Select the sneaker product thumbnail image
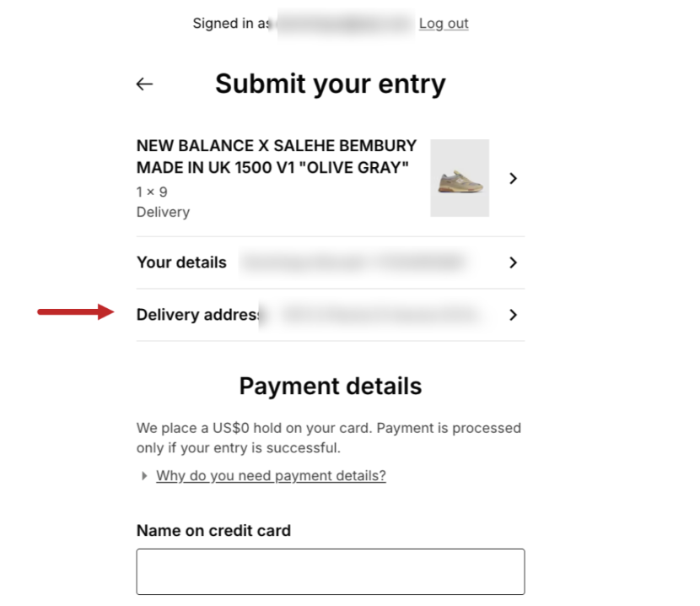Screen dimensions: 700x606 click(x=460, y=178)
